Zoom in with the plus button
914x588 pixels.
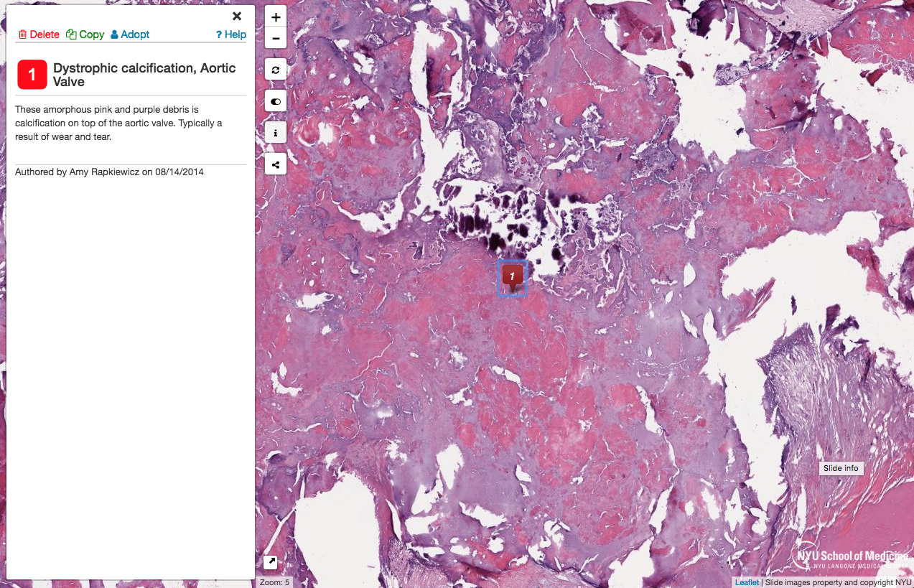coord(276,17)
